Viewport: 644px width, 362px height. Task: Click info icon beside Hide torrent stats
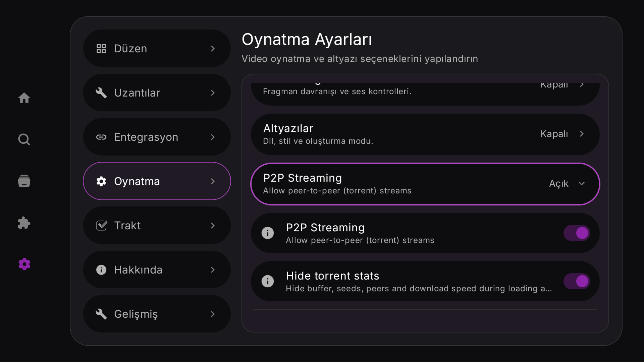tap(267, 281)
